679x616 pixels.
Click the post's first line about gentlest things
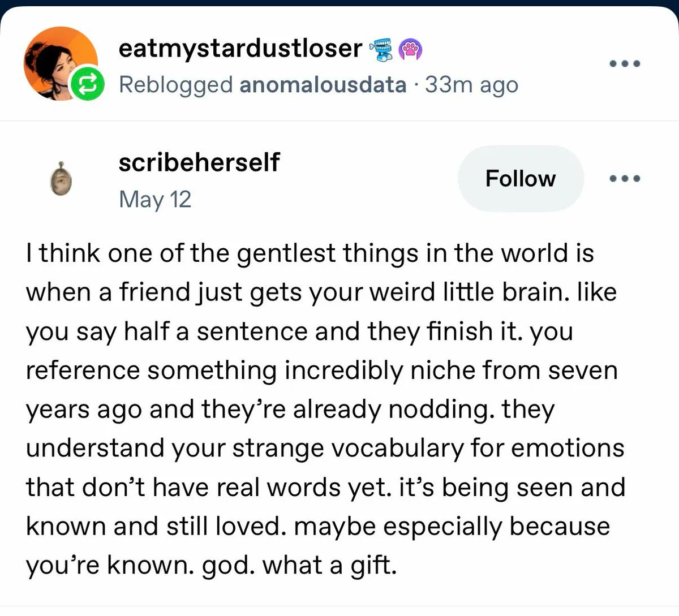[310, 253]
